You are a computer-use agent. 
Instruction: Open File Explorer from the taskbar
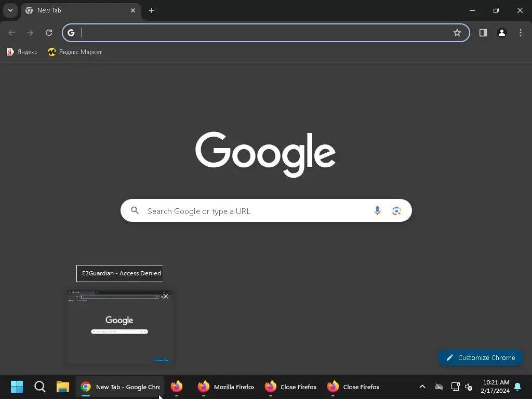pyautogui.click(x=63, y=387)
